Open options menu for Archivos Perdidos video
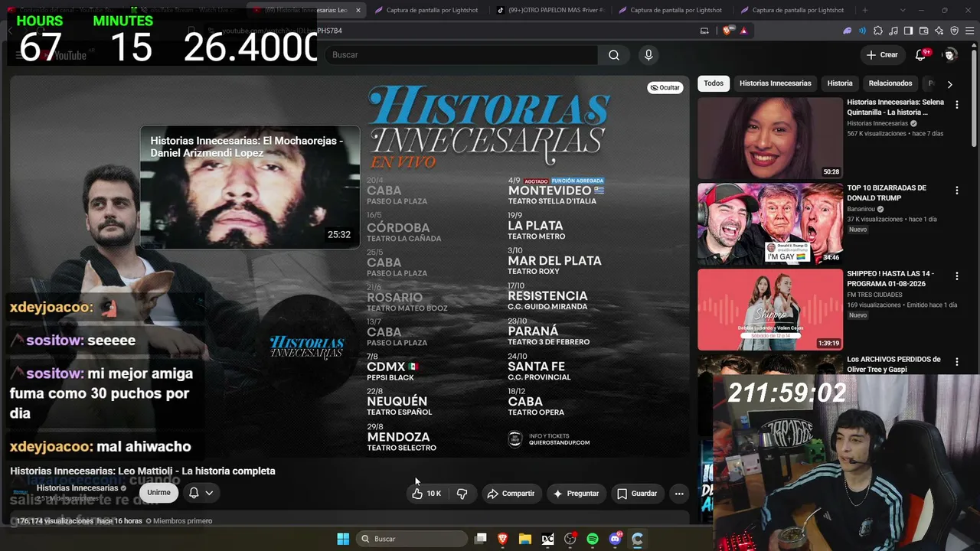The height and width of the screenshot is (551, 980). tap(956, 362)
